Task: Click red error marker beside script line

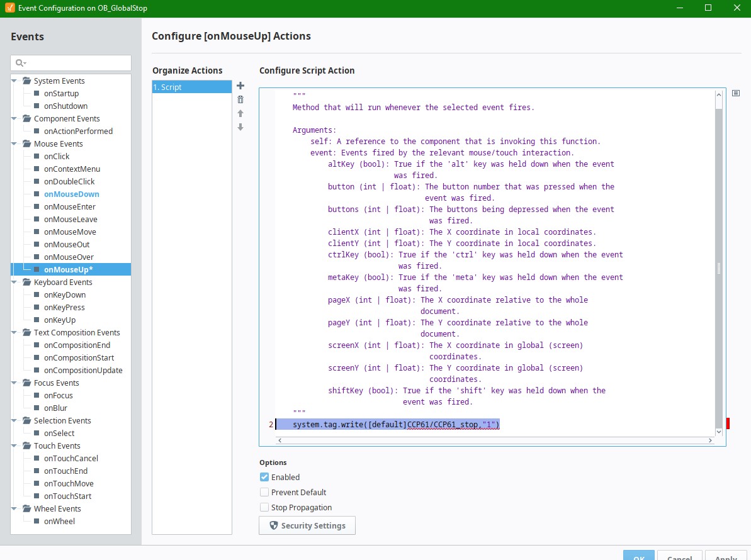Action: pos(728,423)
